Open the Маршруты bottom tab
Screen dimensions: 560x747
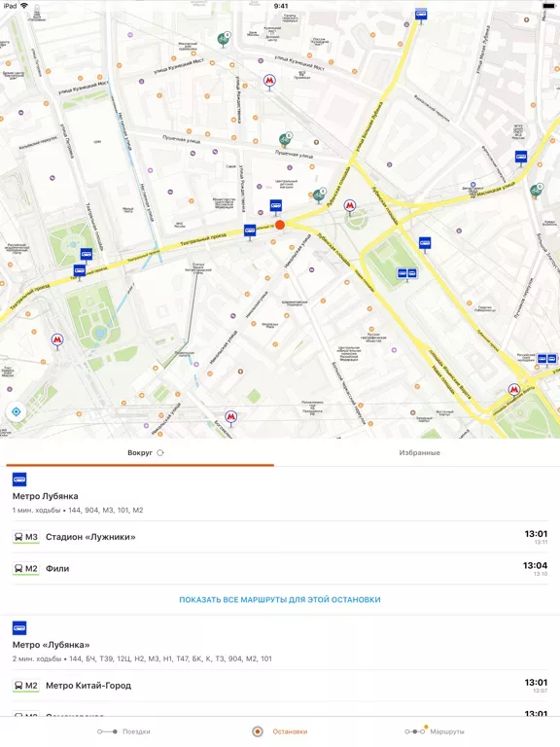(435, 731)
